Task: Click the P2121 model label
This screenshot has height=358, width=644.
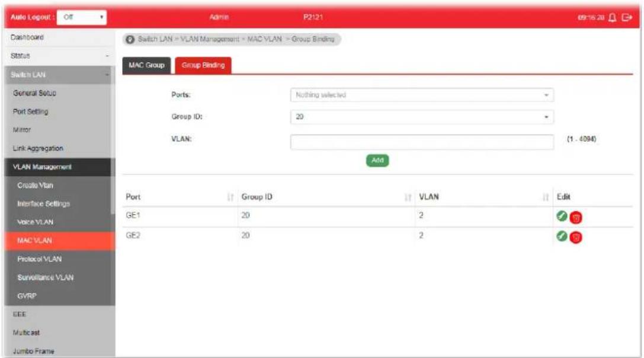Action: [313, 17]
